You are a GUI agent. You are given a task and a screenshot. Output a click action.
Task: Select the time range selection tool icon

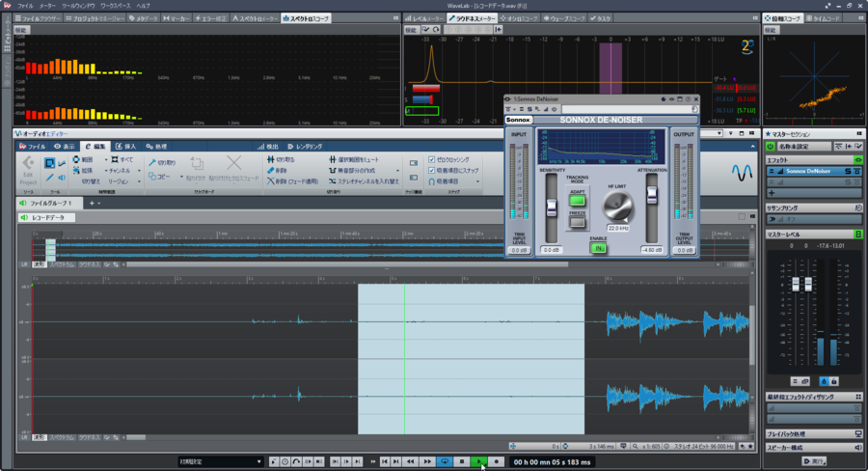(x=49, y=163)
